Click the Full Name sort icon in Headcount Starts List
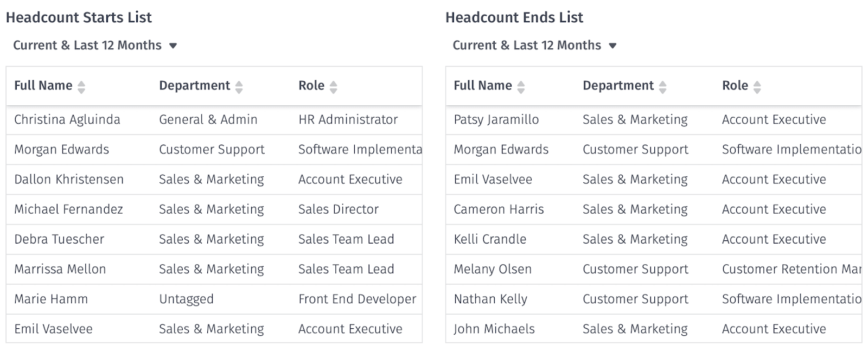This screenshot has width=868, height=345. 82,86
